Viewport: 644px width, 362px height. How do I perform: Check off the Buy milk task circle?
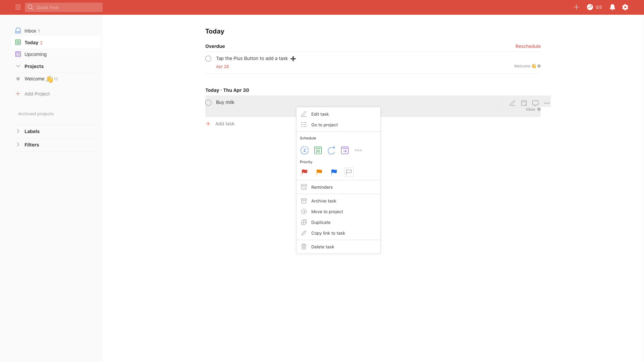click(x=208, y=103)
